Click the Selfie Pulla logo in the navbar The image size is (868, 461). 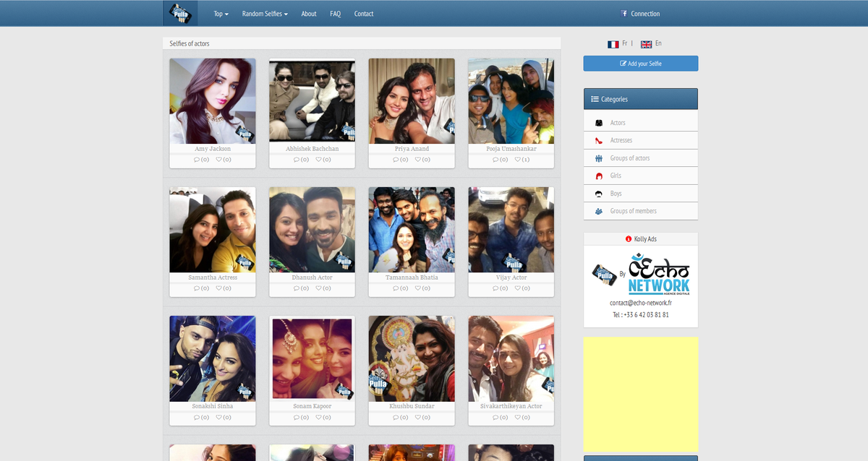click(180, 12)
